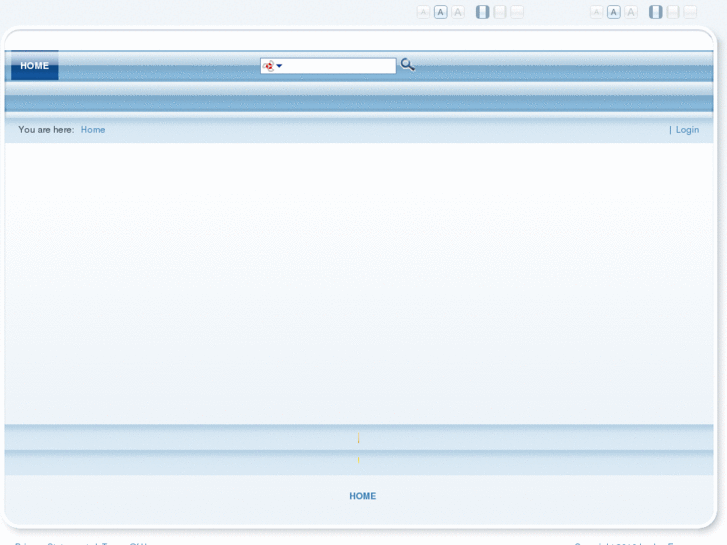
Task: Open the HOME link in the footer
Action: coord(363,496)
